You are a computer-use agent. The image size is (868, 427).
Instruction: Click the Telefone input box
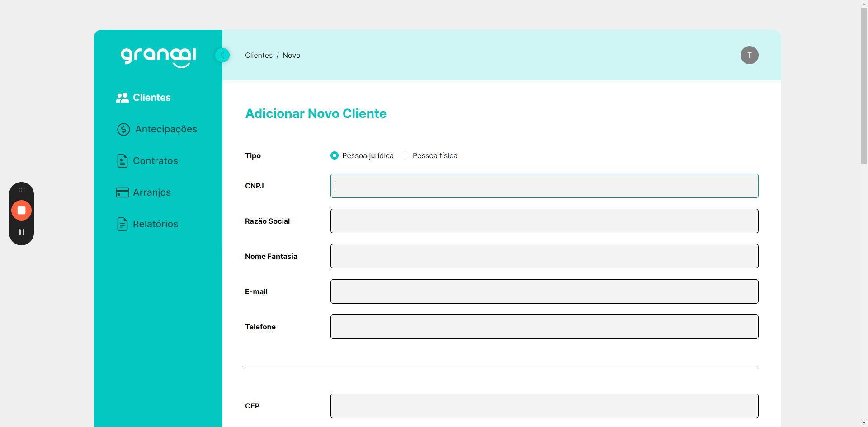544,327
